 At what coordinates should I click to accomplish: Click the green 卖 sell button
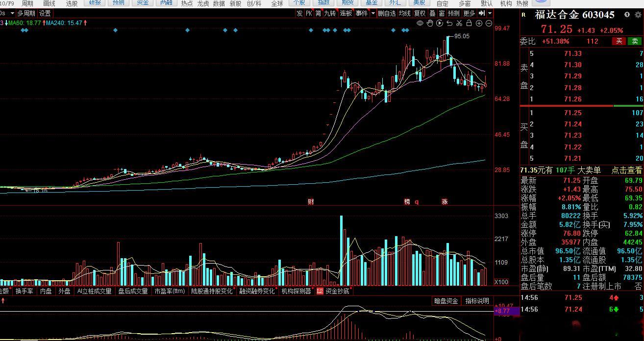[x=635, y=41]
